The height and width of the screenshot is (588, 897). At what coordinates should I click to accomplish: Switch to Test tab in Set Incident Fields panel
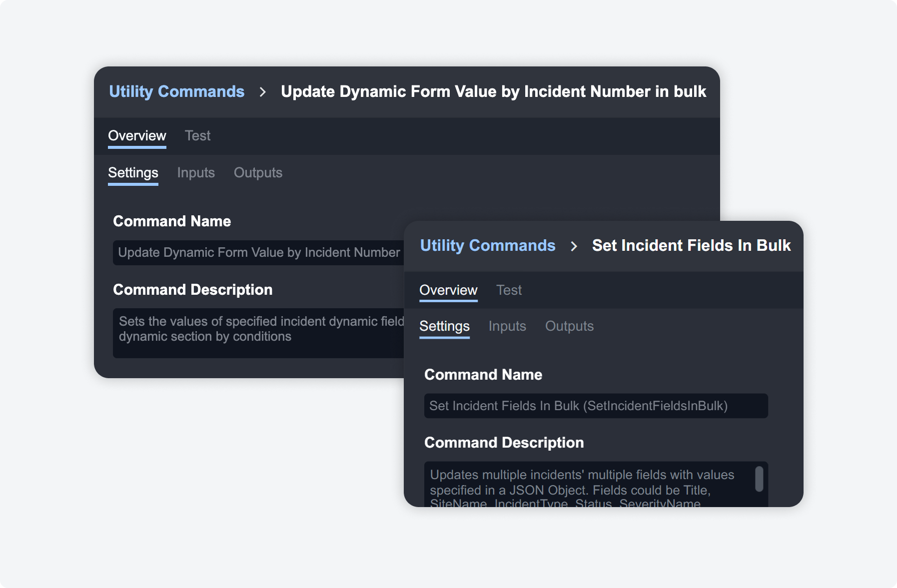coord(509,290)
